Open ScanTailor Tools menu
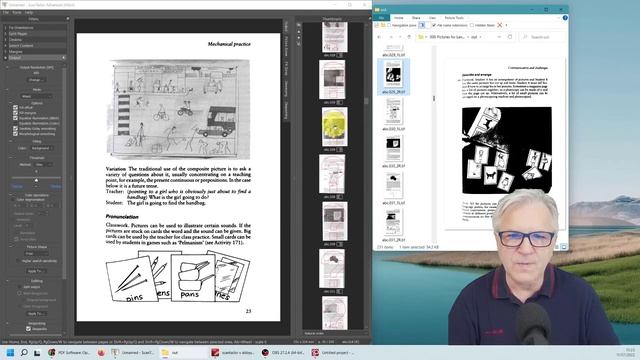640x360 pixels. pos(17,13)
